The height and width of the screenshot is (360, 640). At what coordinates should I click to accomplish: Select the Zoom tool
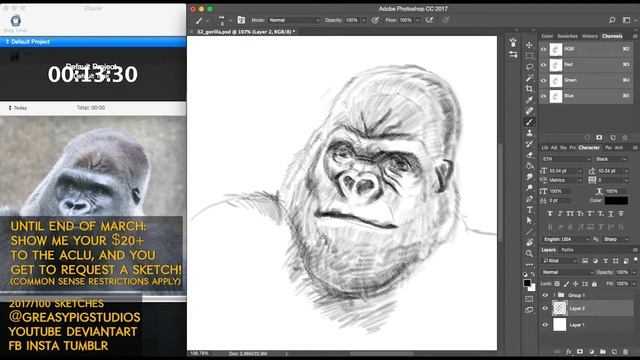(529, 253)
